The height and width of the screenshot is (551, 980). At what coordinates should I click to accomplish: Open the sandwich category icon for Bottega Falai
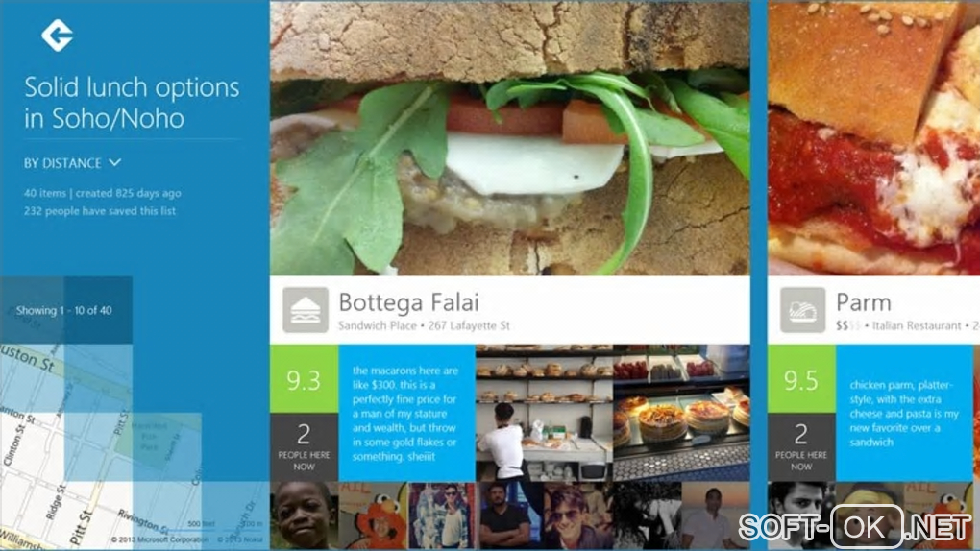(x=305, y=310)
